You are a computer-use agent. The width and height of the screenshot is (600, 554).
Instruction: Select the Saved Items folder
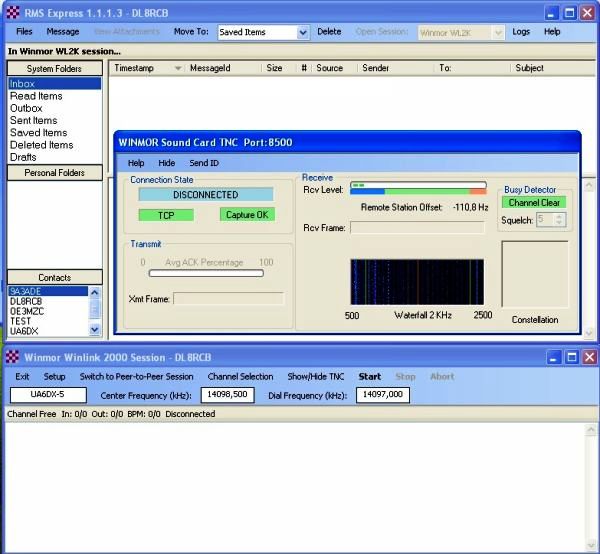point(39,133)
